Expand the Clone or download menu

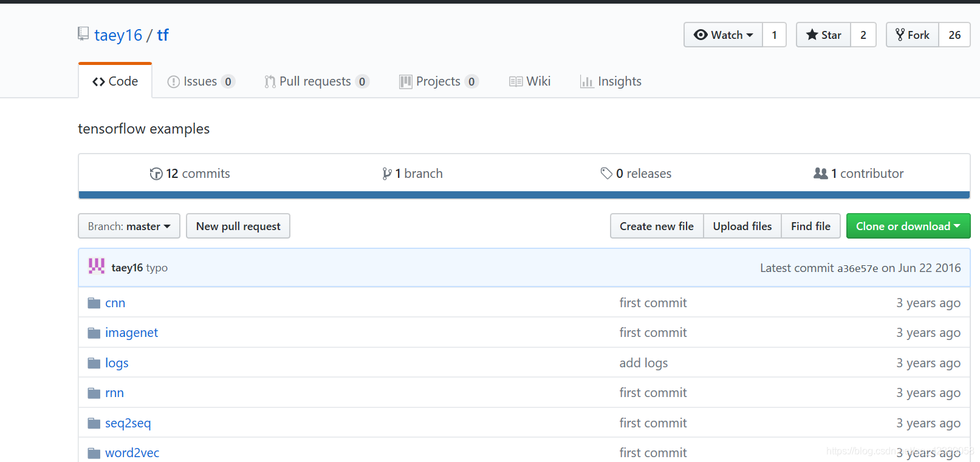click(x=908, y=226)
